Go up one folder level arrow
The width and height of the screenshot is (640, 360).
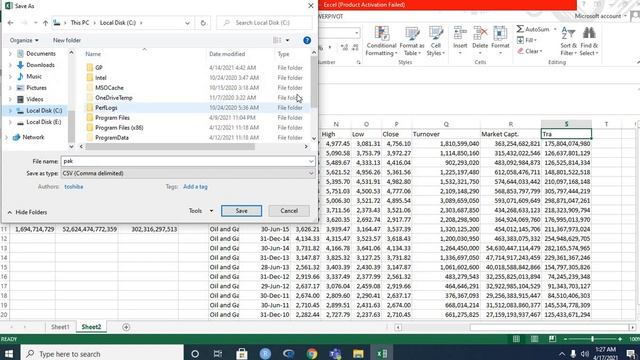click(x=45, y=23)
